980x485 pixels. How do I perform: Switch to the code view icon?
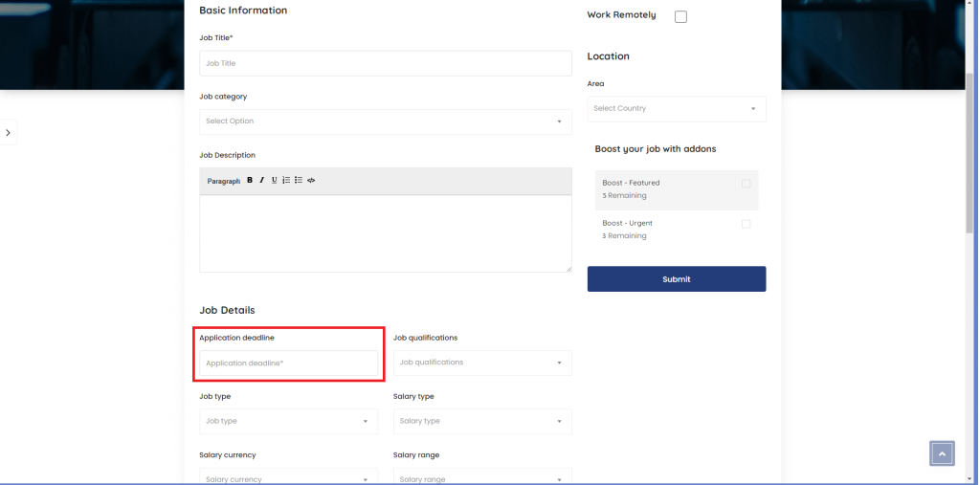point(311,180)
